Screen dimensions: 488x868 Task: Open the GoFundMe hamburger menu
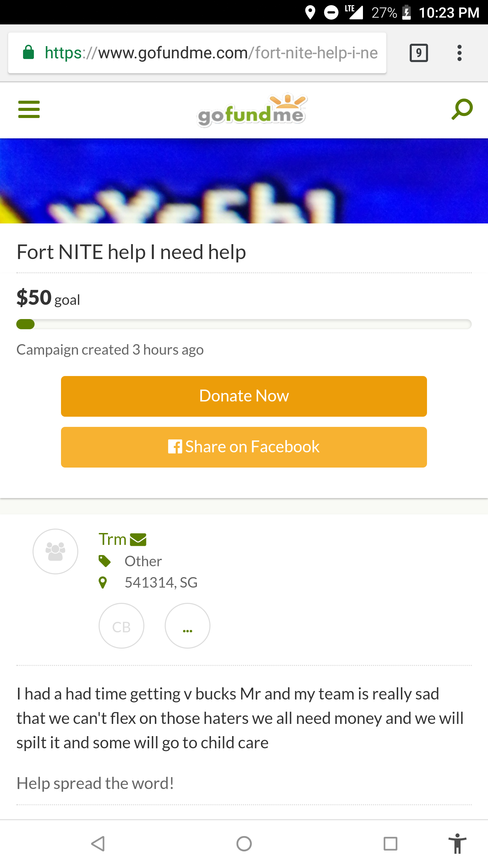29,109
